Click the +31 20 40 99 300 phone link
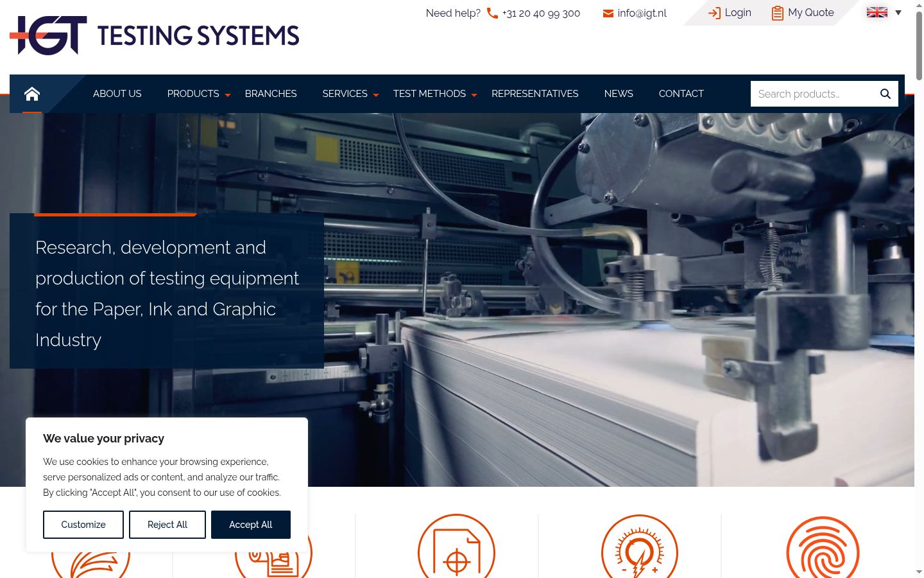 [541, 13]
